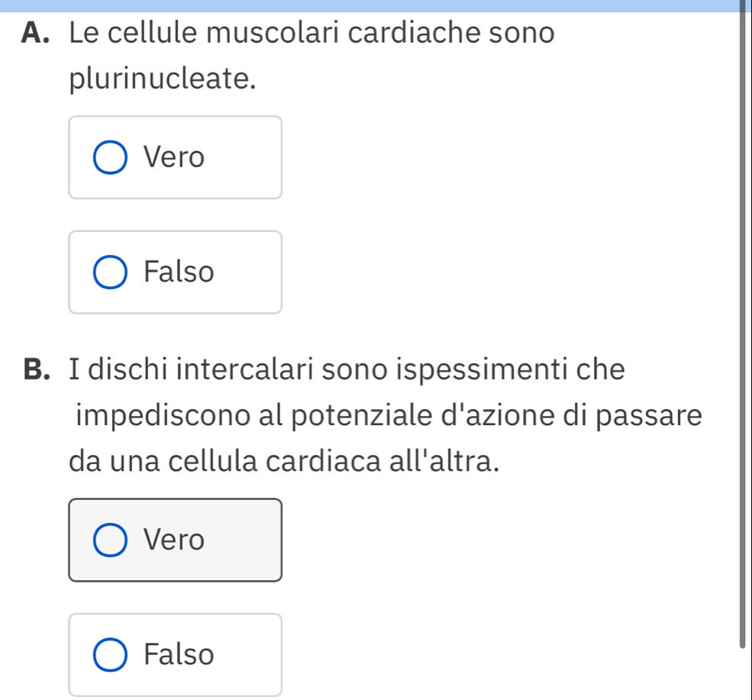Select the Vero radio circle for question B
Screen dimensions: 752x700
pos(111,540)
